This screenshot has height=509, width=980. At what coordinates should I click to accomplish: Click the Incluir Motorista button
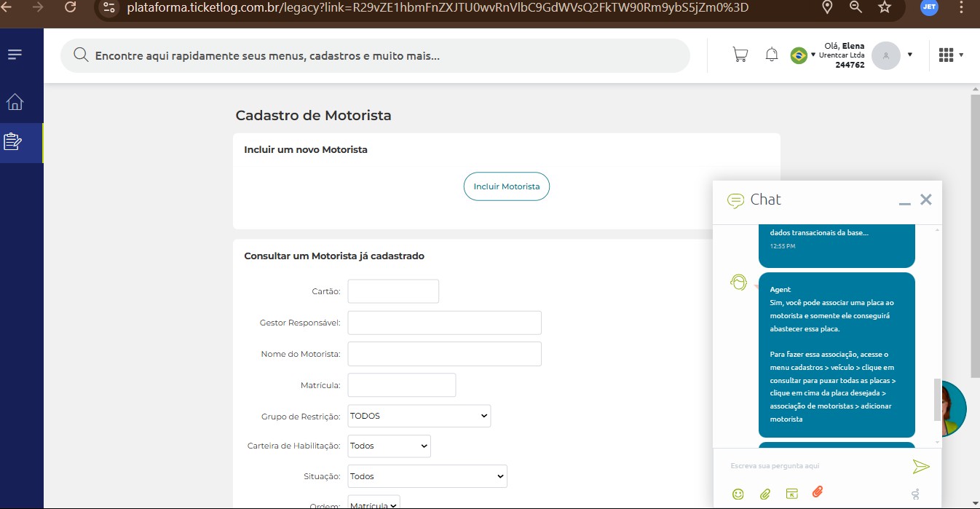tap(507, 186)
